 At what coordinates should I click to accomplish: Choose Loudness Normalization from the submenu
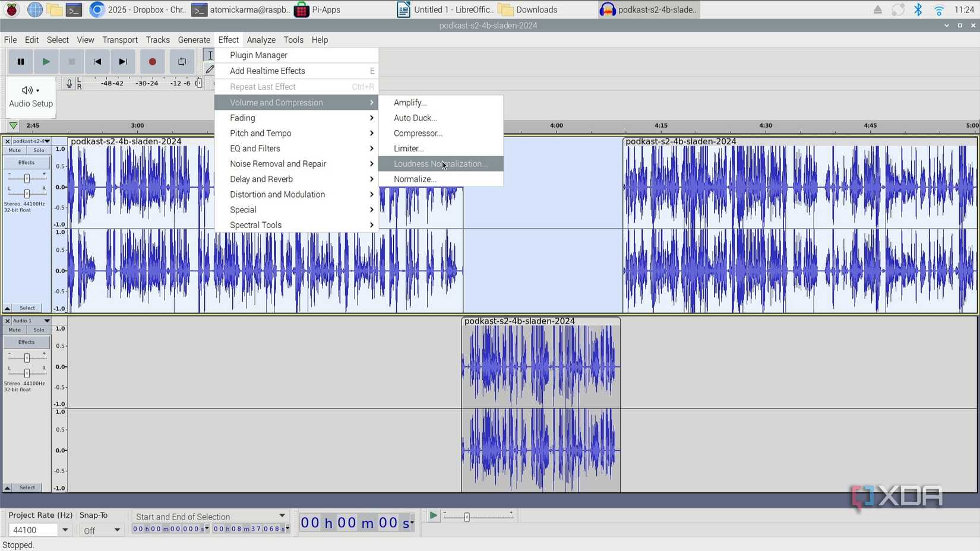pyautogui.click(x=440, y=164)
